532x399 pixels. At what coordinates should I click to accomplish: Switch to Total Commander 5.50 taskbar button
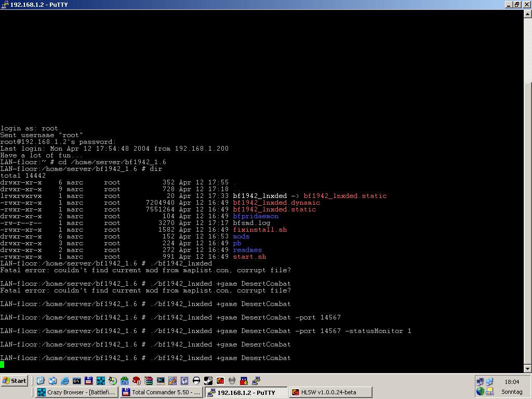coord(162,392)
